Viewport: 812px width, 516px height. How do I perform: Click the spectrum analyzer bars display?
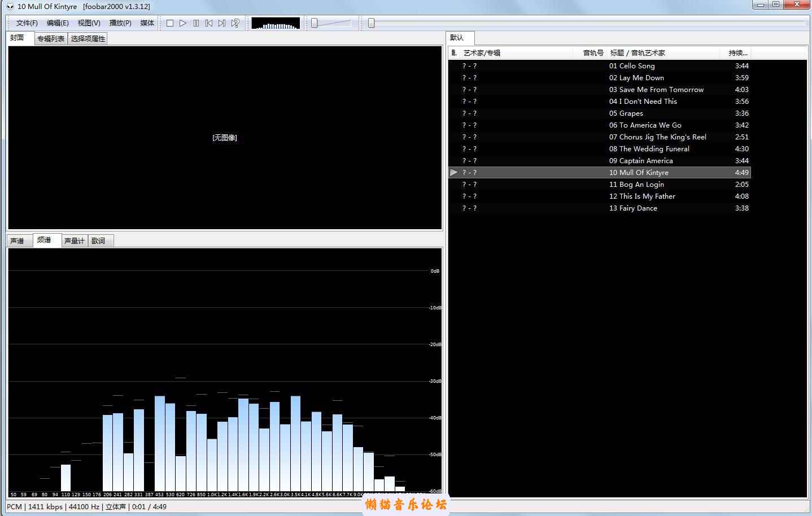[x=225, y=373]
